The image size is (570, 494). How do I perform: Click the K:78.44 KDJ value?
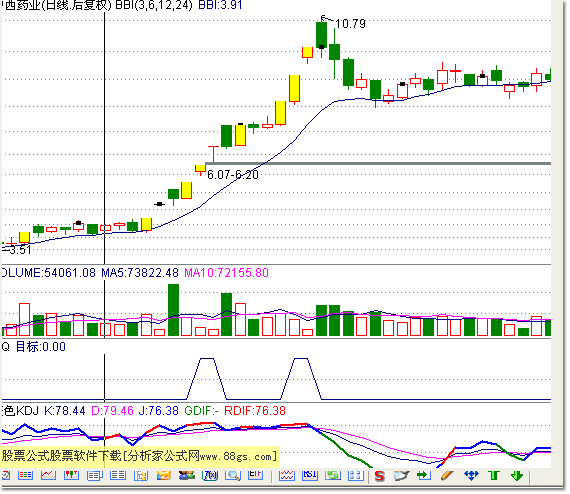pyautogui.click(x=65, y=411)
